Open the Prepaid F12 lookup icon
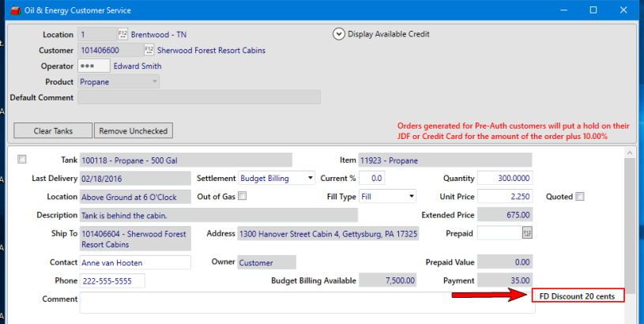This screenshot has height=324, width=644. [x=527, y=232]
